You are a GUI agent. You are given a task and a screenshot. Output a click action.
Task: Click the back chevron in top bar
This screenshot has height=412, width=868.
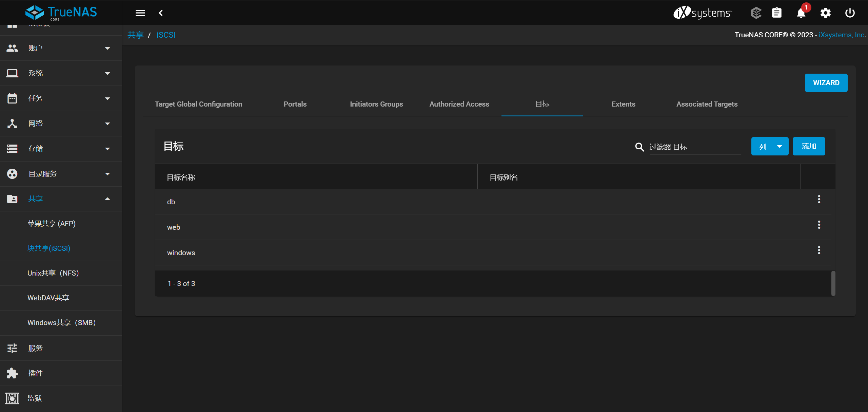tap(161, 13)
